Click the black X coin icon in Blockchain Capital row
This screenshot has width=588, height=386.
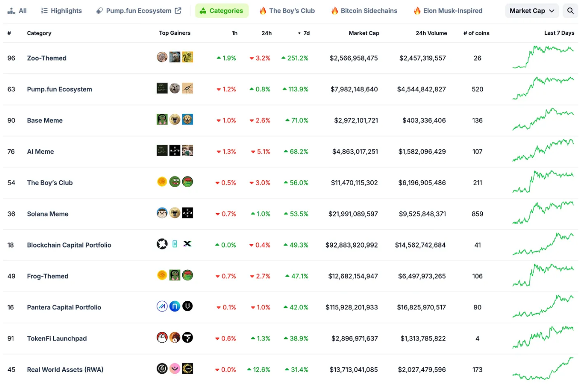click(x=187, y=244)
